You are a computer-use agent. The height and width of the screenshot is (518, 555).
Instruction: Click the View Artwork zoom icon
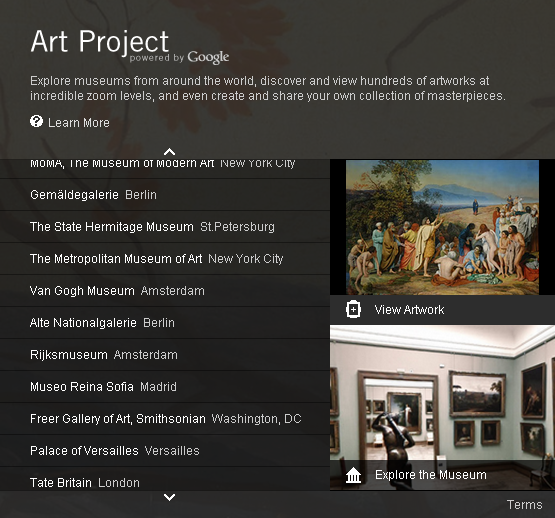coord(353,310)
